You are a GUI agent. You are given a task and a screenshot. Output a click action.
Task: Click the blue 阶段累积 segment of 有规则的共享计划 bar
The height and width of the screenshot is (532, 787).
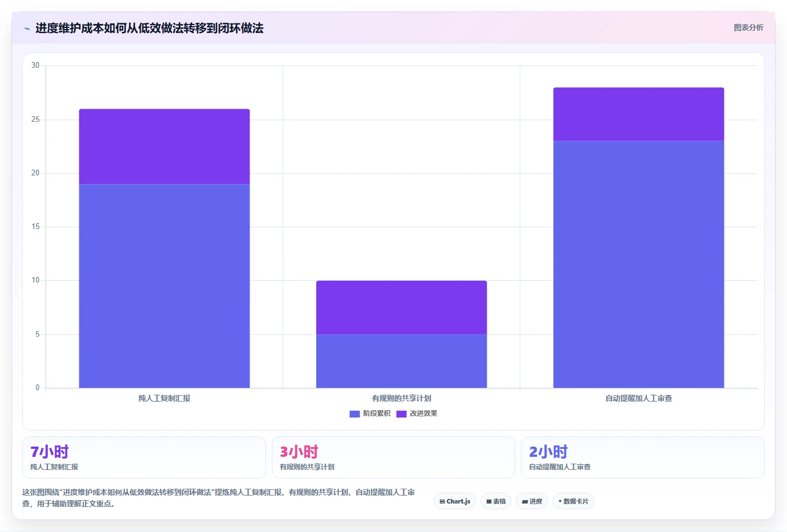[x=401, y=361]
